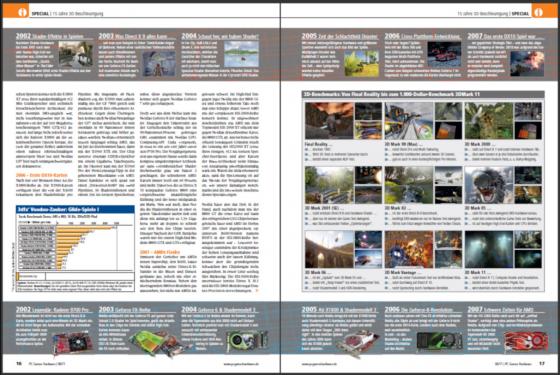Screen dimensions: 560x375
Task: Click the '3D-Benchmarks' box title bar
Action: [x=423, y=94]
